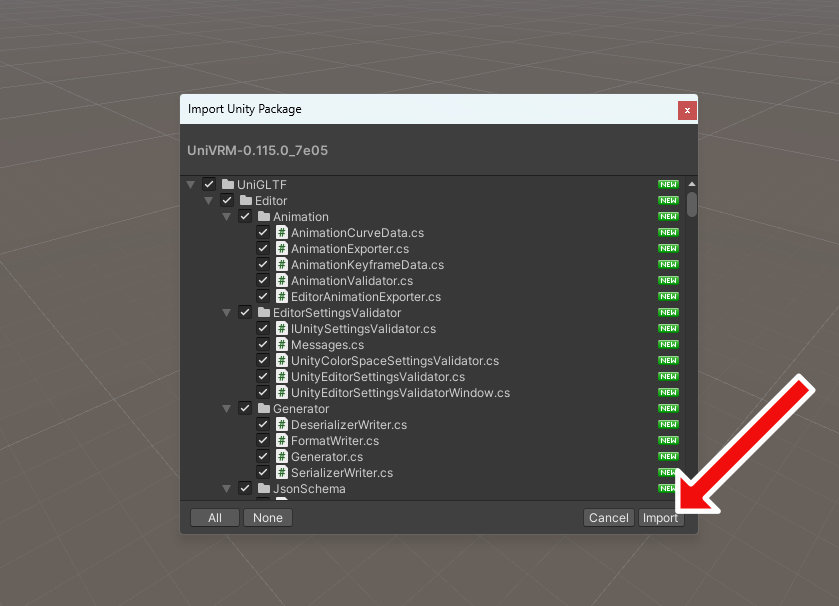
Task: Uncheck FormatWriter.cs checkbox
Action: 263,441
